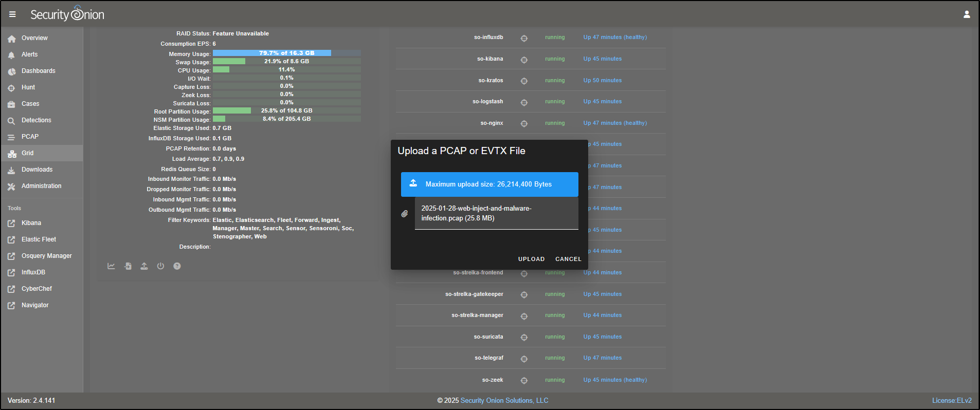Open the Security Onion Solutions, LLC link

pos(504,401)
